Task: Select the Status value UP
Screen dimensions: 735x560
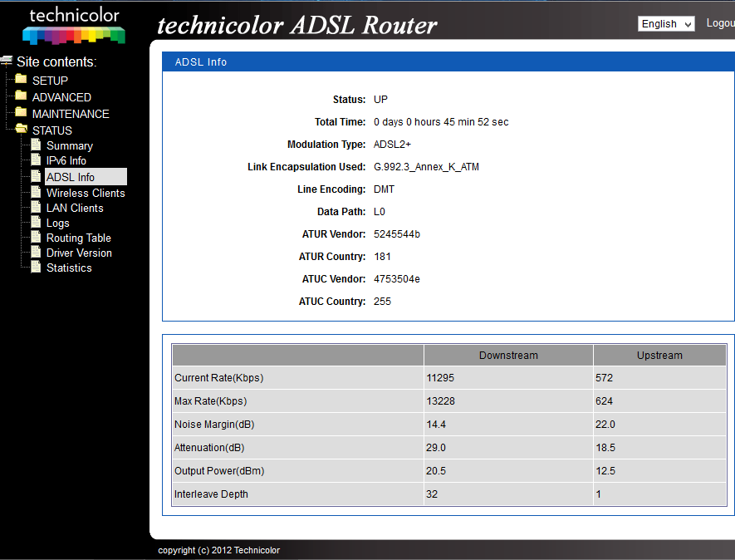Action: [380, 100]
